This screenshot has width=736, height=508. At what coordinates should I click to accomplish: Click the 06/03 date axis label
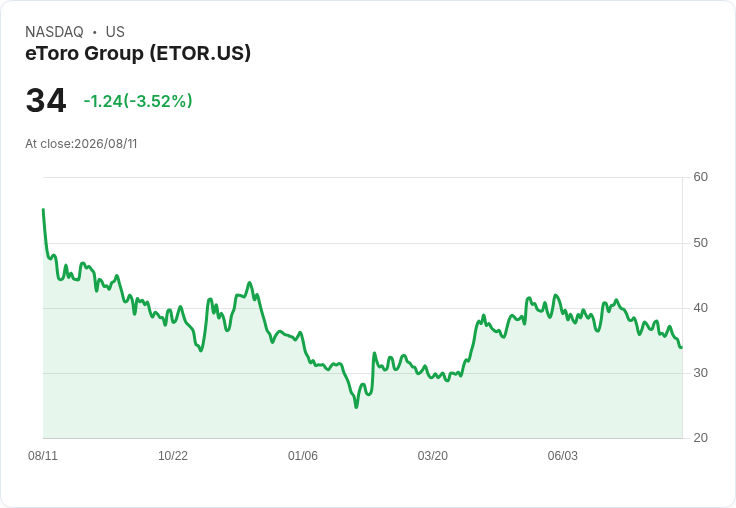coord(562,455)
